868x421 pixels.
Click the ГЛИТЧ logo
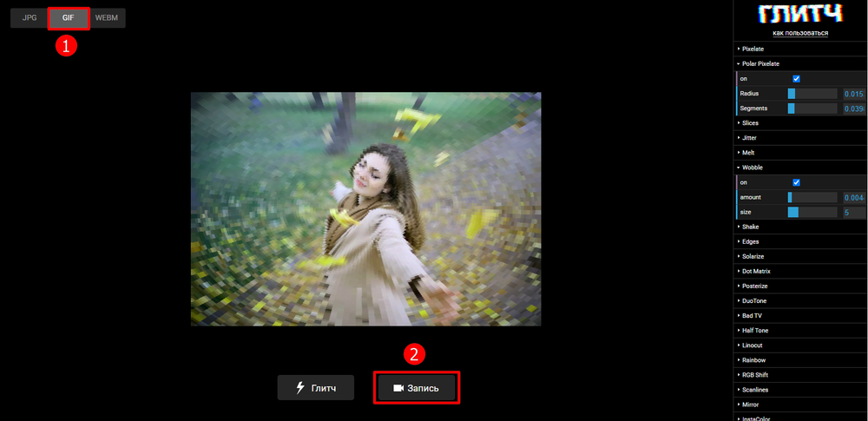coord(800,14)
